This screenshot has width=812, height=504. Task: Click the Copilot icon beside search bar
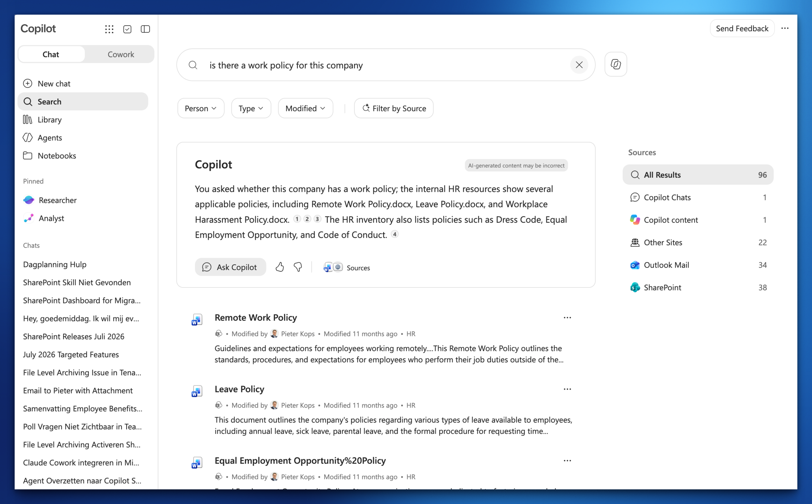(616, 64)
